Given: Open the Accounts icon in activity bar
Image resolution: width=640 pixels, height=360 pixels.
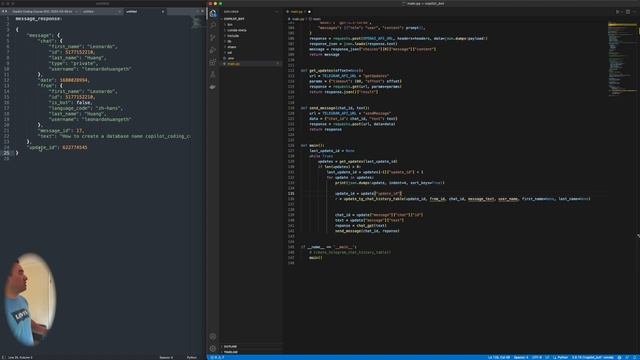Looking at the screenshot, I should (213, 337).
